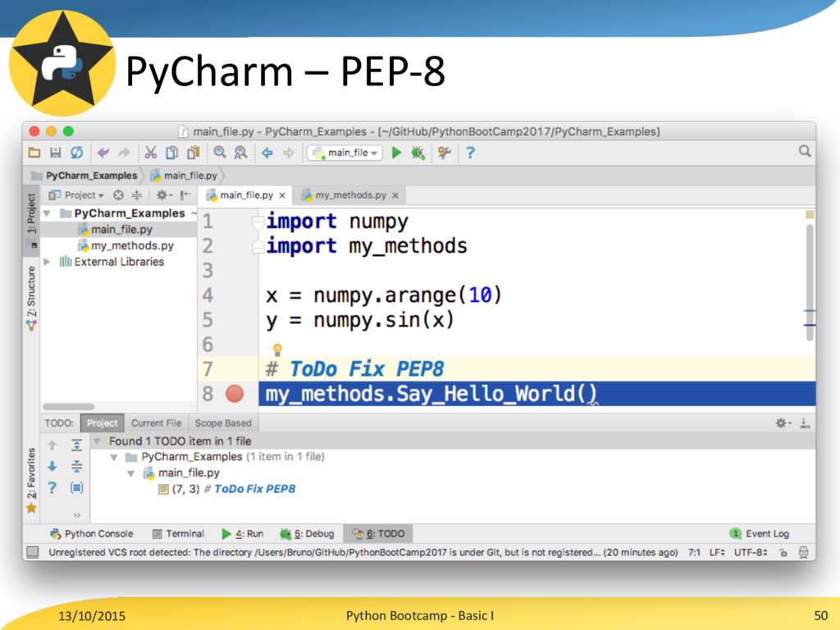Toggle the breakpoint on line 8

235,394
